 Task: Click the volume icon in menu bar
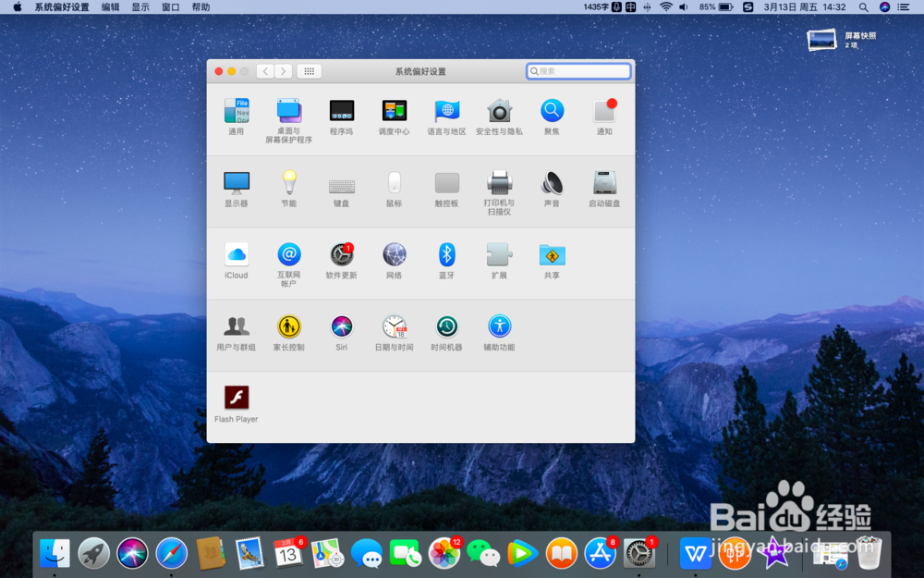tap(684, 7)
